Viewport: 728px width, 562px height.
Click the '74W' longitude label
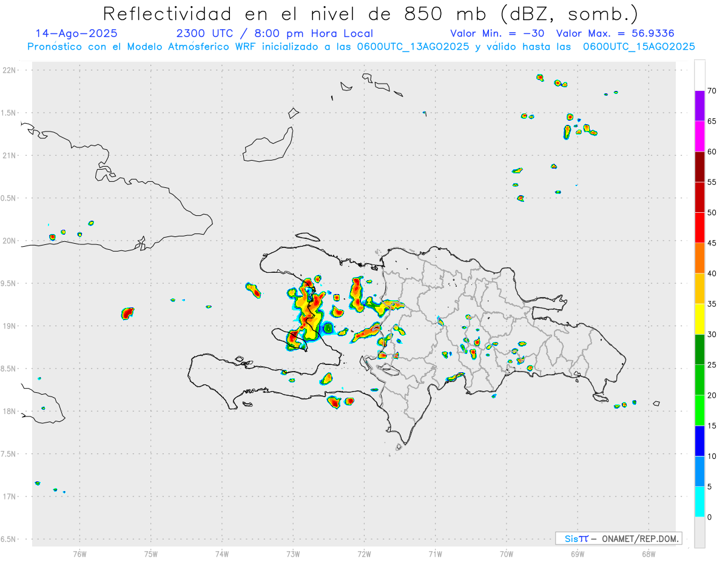pos(222,554)
